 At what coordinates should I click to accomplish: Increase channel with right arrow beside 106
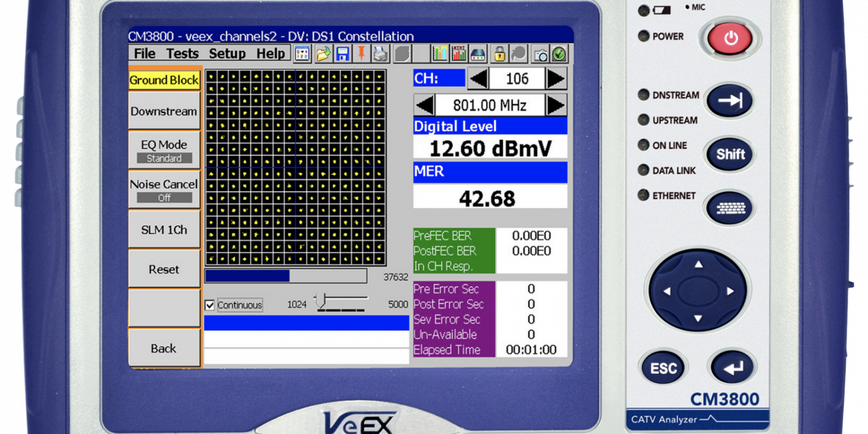(x=556, y=79)
